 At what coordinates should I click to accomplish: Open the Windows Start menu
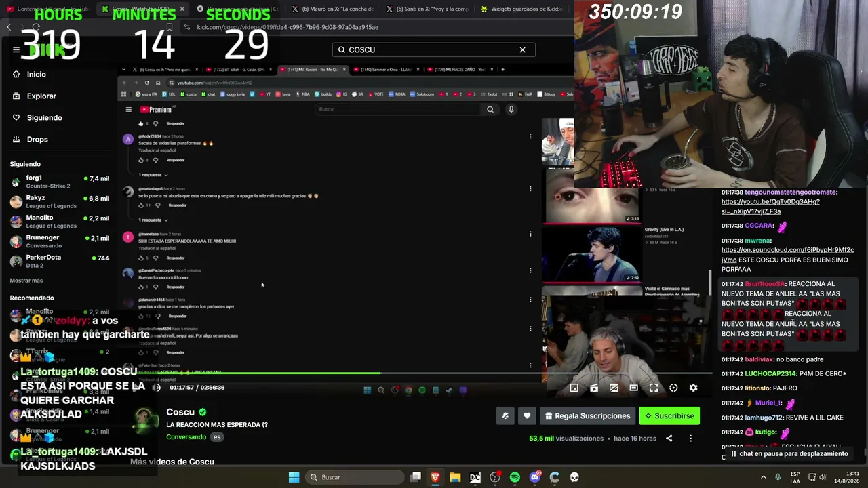click(294, 477)
